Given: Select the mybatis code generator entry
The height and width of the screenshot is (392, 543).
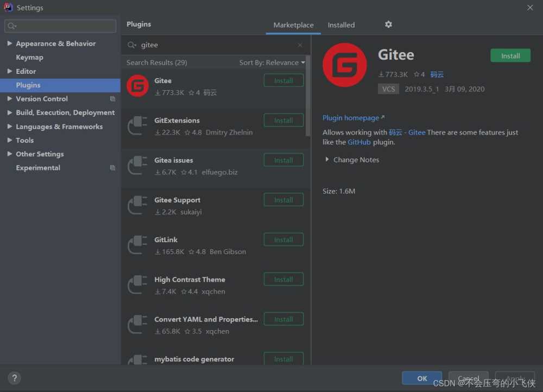Looking at the screenshot, I should coord(194,359).
